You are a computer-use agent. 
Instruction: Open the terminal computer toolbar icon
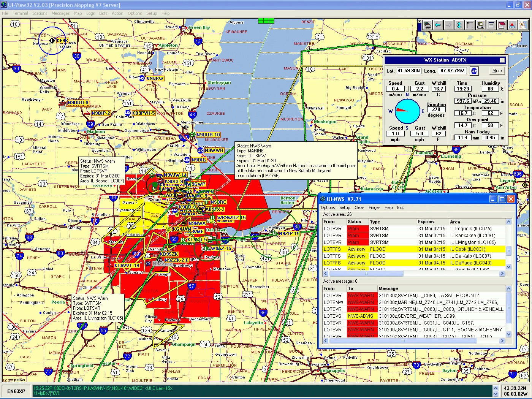pos(480,25)
